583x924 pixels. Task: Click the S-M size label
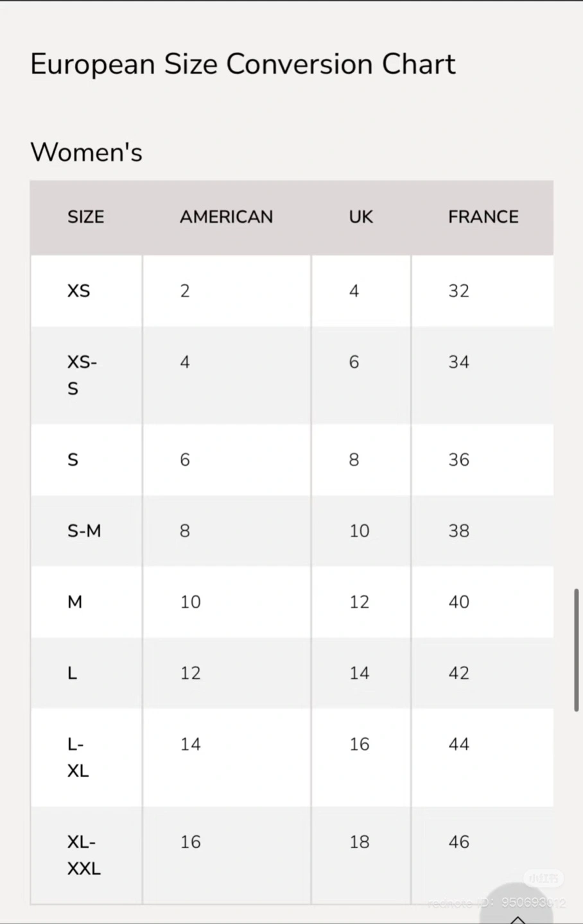84,531
